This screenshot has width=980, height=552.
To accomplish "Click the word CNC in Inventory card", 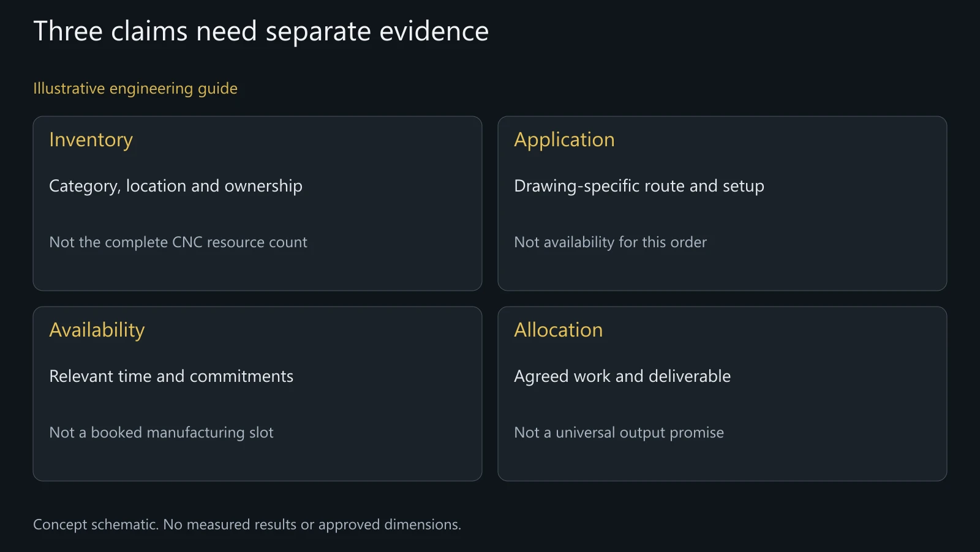I will (x=187, y=242).
